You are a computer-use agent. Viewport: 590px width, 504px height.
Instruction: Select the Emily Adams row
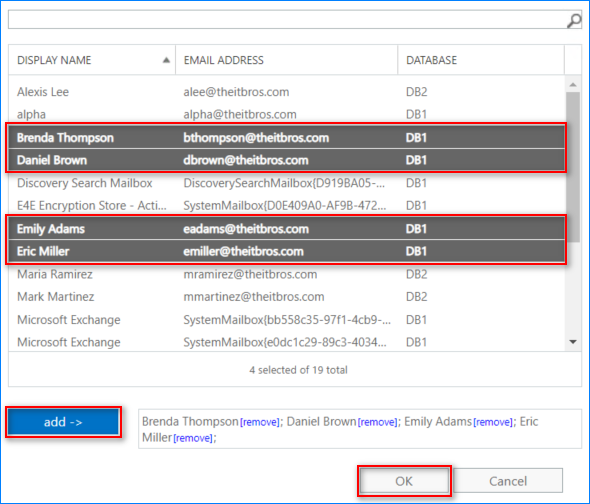(287, 229)
